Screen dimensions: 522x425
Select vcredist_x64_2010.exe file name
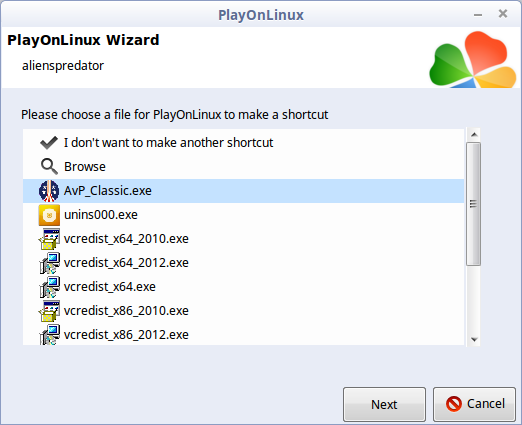tap(126, 239)
